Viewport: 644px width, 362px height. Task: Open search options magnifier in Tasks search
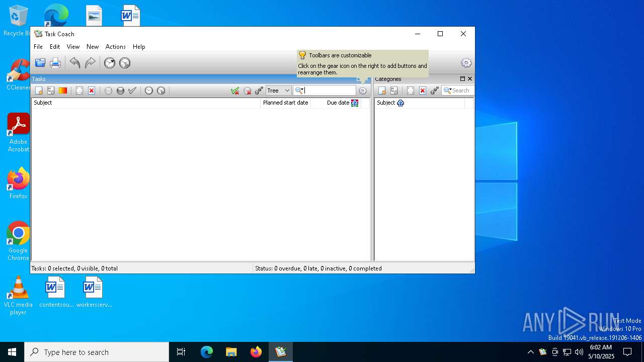pos(299,90)
